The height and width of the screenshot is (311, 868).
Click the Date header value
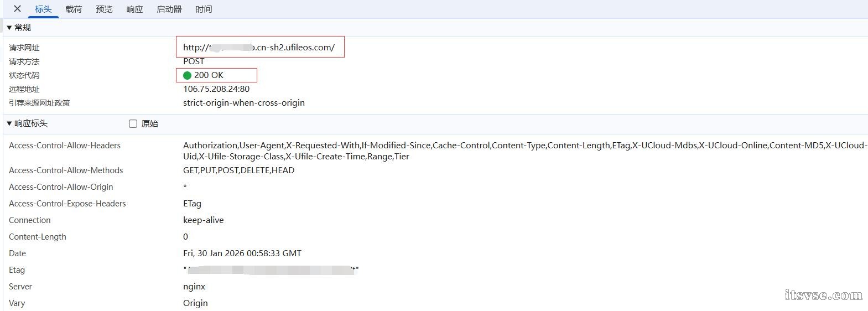click(242, 253)
